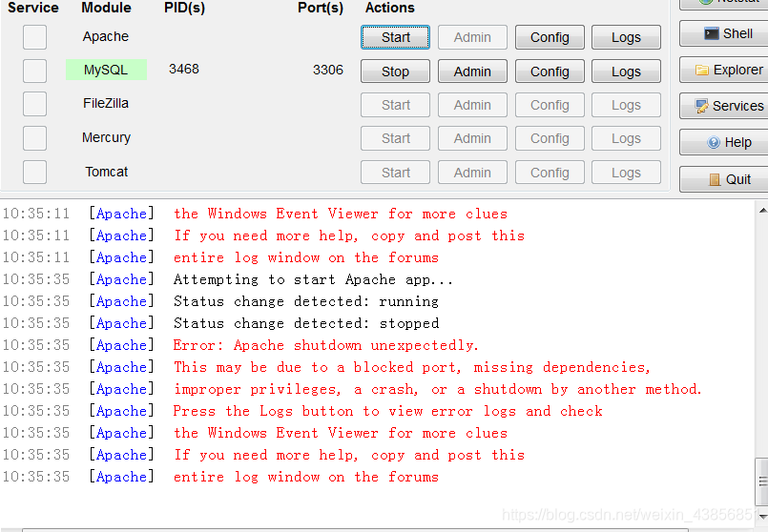Viewport: 768px width, 532px height.
Task: Click the FileZilla Config button
Action: click(x=550, y=105)
